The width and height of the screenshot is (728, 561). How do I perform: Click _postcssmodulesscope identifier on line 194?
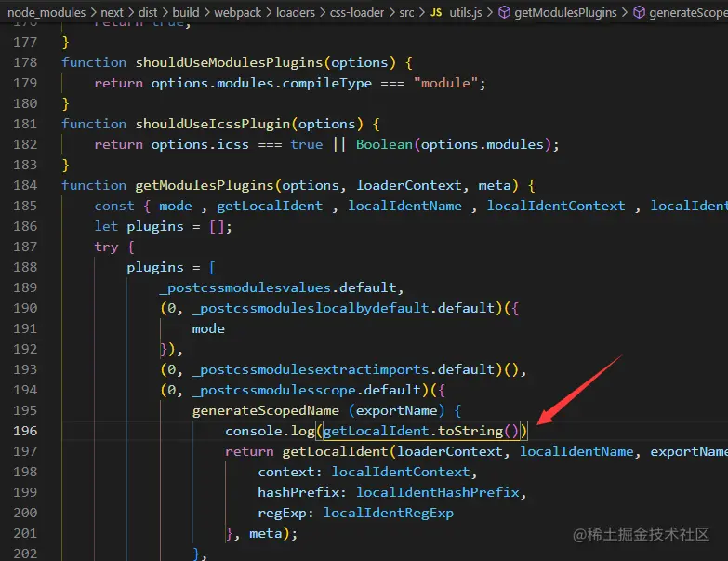coord(274,390)
